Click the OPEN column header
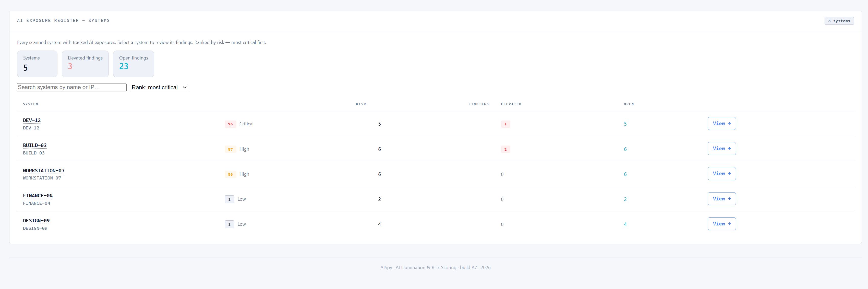Screen dimensions: 868x289 point(629,104)
